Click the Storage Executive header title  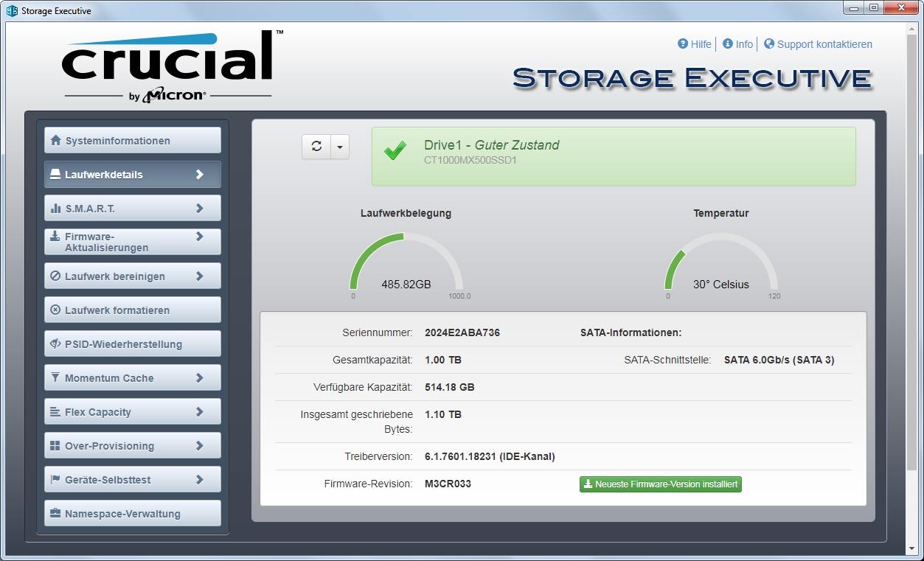tap(692, 78)
